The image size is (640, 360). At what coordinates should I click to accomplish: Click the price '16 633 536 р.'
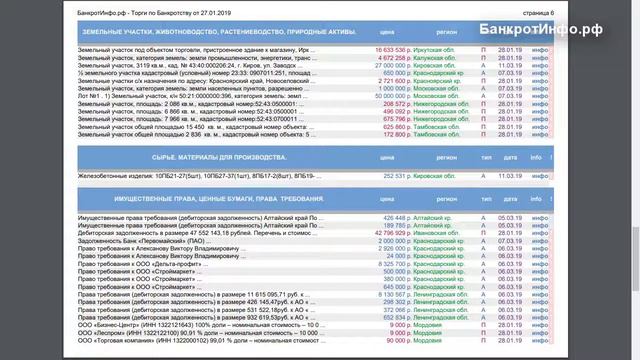[393, 50]
